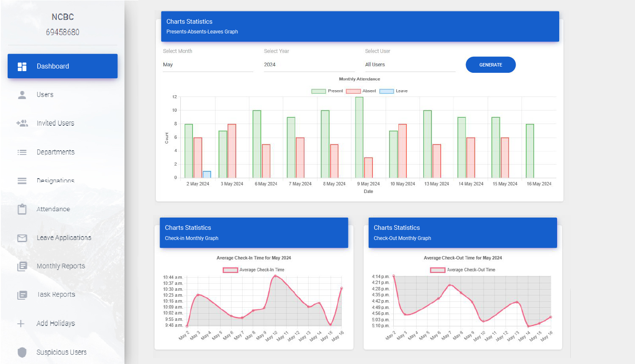The height and width of the screenshot is (364, 635).
Task: Open the Select Month dropdown
Action: 208,65
